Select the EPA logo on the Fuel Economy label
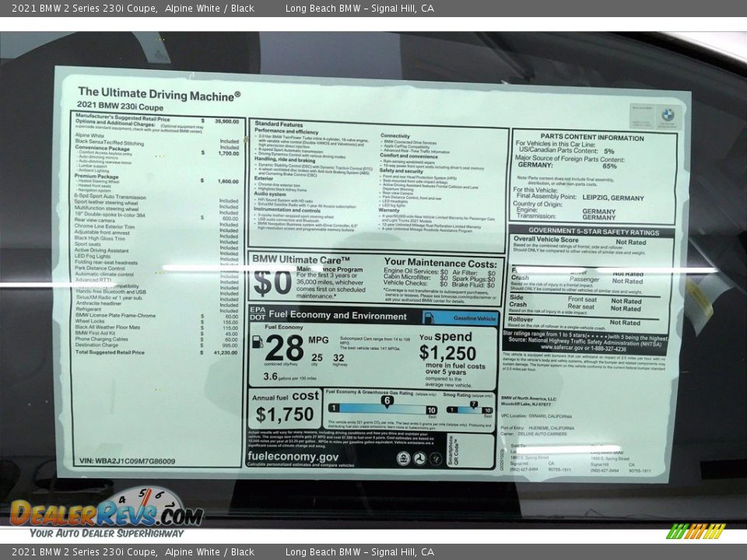 [258, 309]
